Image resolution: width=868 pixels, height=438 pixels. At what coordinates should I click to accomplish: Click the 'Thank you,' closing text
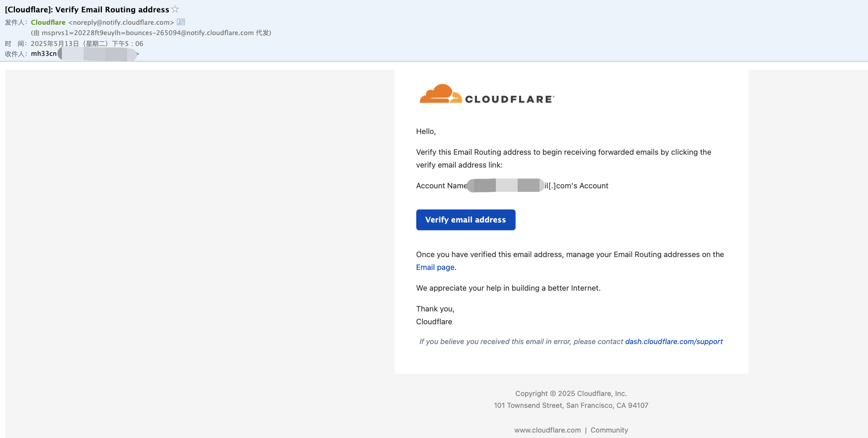[435, 309]
